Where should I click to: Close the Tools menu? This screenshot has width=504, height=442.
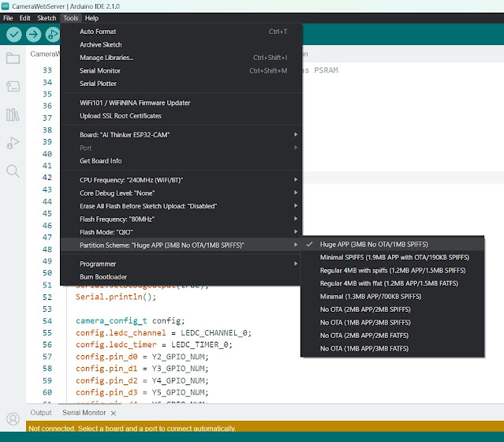(x=71, y=18)
